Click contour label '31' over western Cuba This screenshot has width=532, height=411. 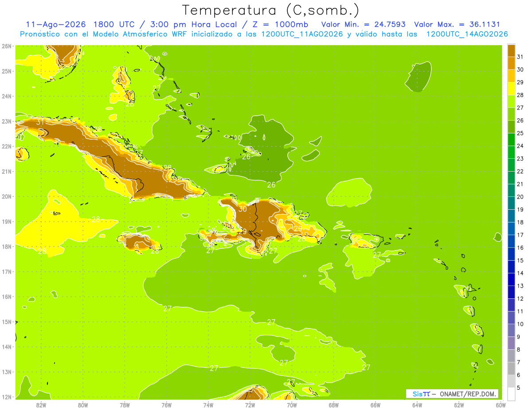pos(40,122)
